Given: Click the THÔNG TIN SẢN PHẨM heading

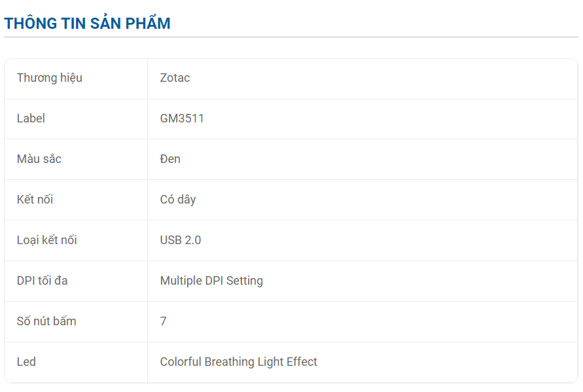Looking at the screenshot, I should pos(88,23).
